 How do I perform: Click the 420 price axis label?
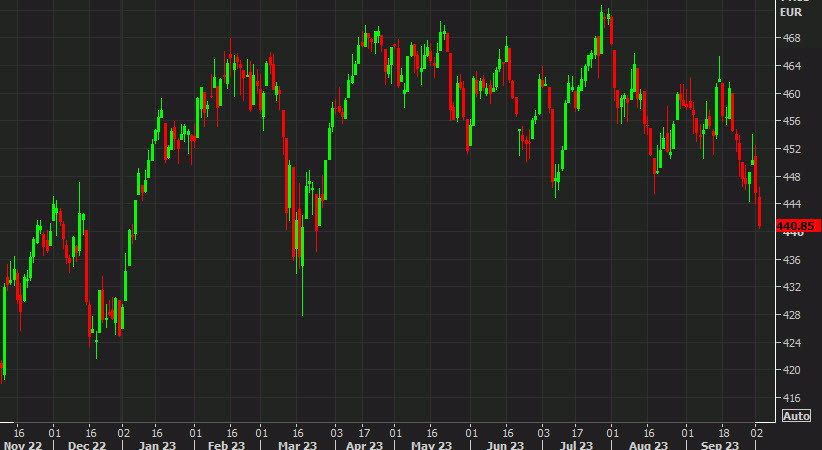pos(792,370)
